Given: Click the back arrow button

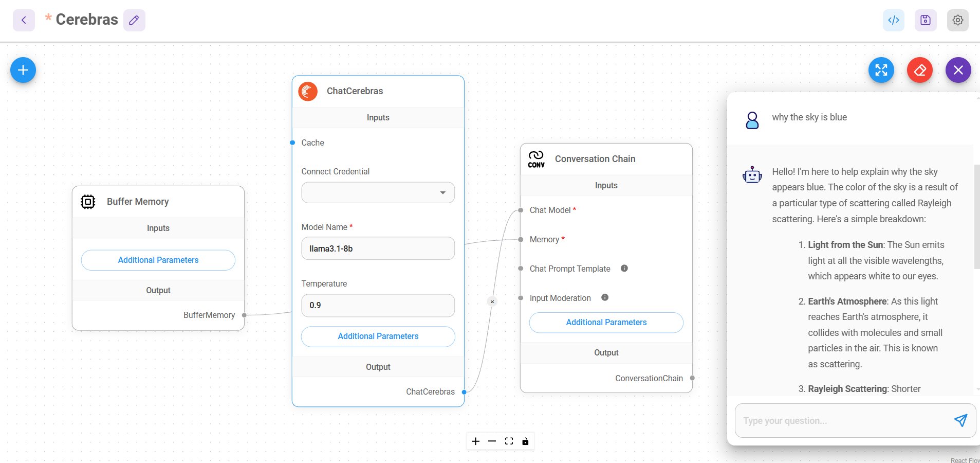Looking at the screenshot, I should 24,20.
